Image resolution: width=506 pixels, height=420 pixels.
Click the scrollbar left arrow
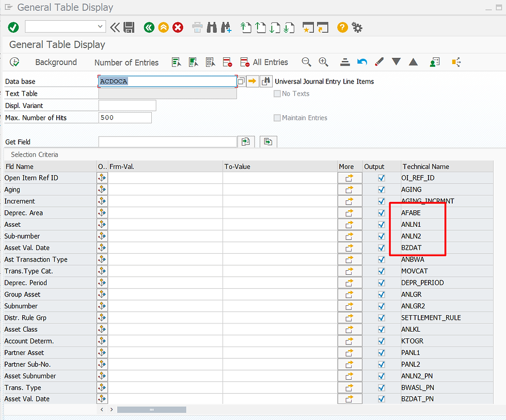102,410
